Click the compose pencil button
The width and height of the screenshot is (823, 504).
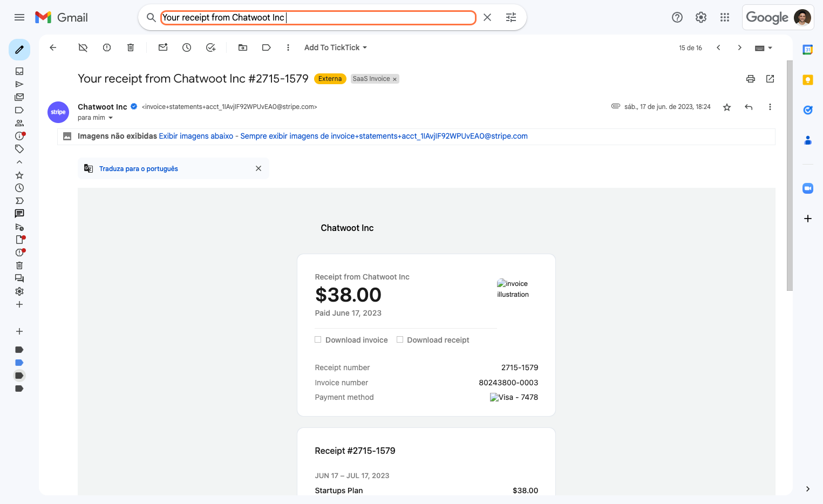[x=19, y=50]
